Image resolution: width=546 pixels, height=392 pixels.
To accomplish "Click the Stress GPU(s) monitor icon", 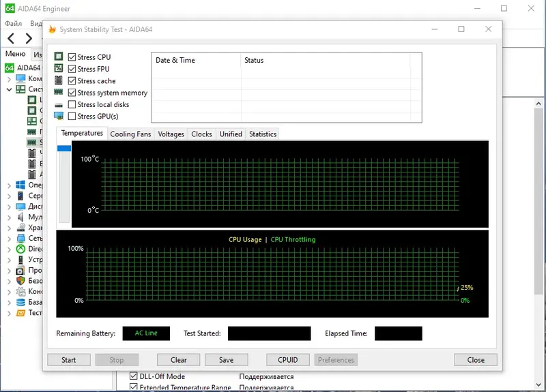I will 59,116.
